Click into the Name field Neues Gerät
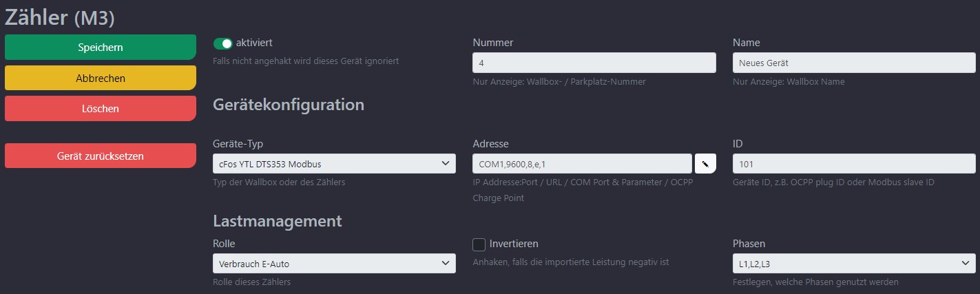980x294 pixels. (854, 63)
